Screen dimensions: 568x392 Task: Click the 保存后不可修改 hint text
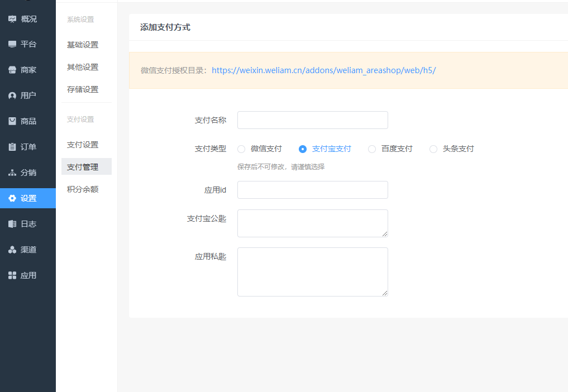tap(281, 167)
